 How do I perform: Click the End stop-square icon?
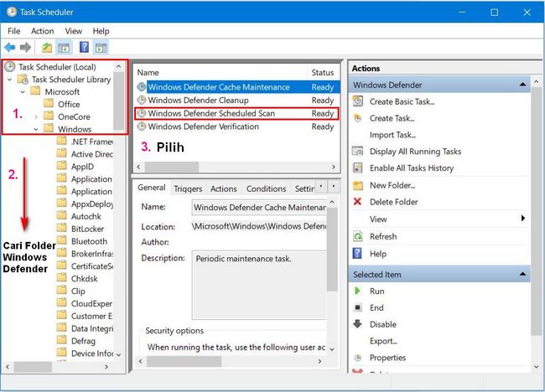point(357,307)
